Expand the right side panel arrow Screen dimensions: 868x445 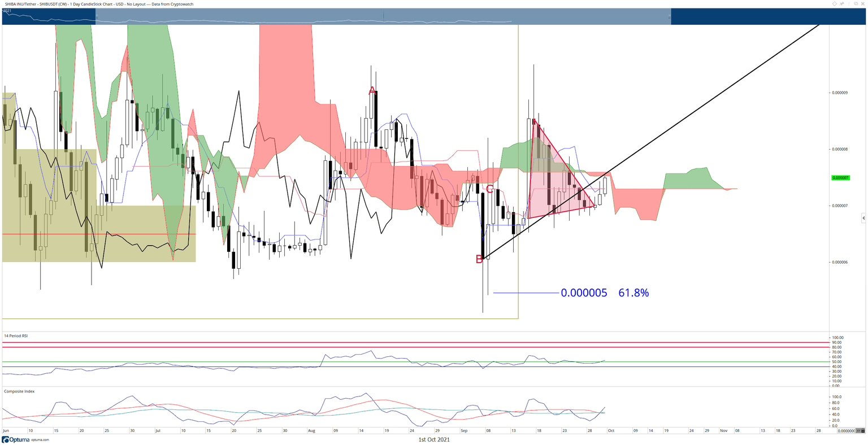863,217
